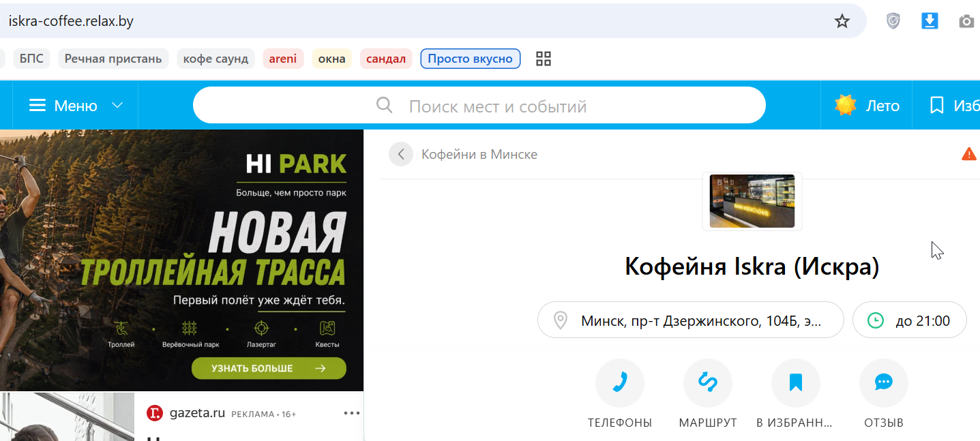Image resolution: width=980 pixels, height=441 pixels.
Task: Click the Кофейни в Минске breadcrumb link
Action: pyautogui.click(x=479, y=154)
